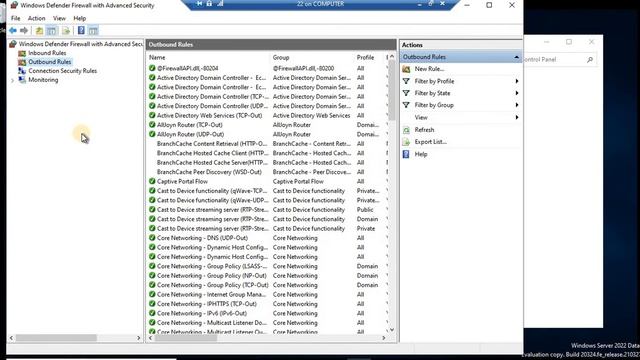640x360 pixels.
Task: Open the Help menu in the menu bar
Action: pos(80,18)
